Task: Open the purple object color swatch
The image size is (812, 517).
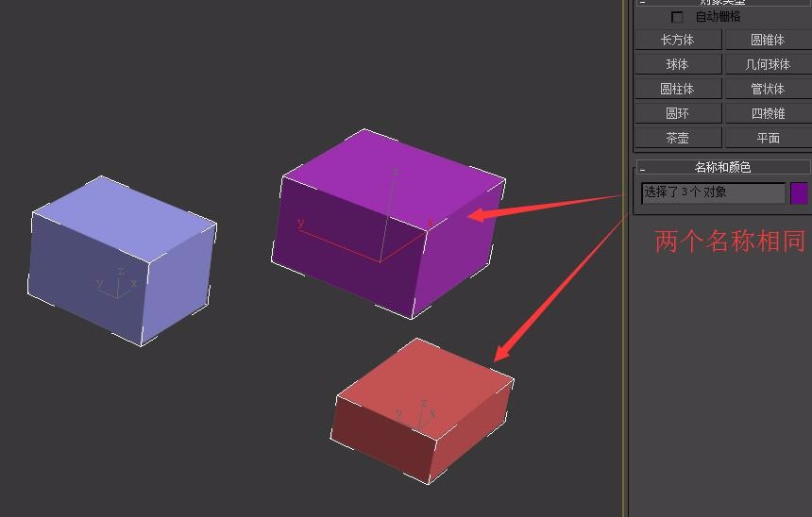Action: pos(799,192)
